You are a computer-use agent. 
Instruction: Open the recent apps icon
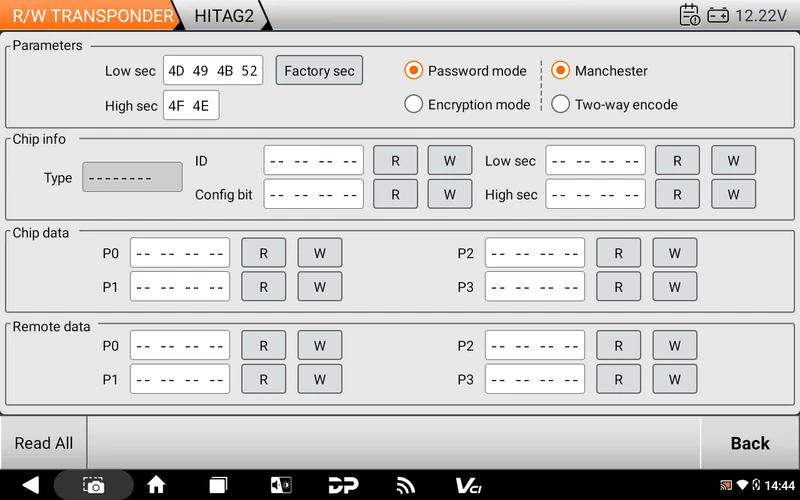point(218,485)
